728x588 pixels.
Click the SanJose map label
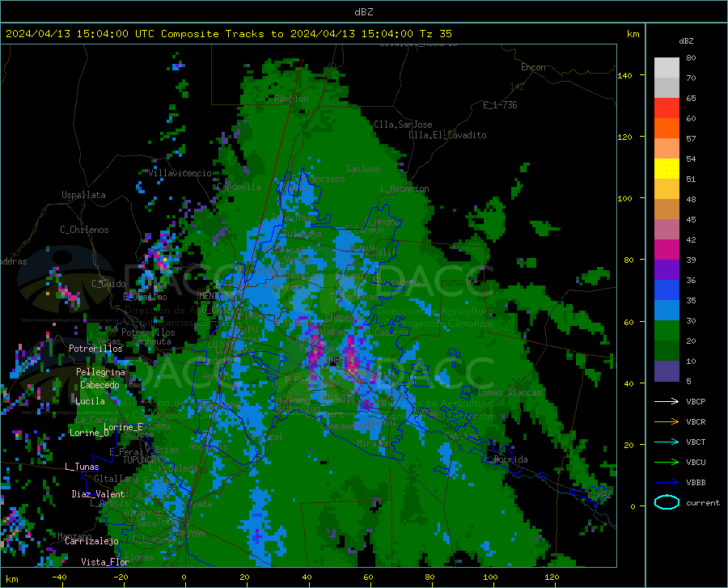point(362,169)
